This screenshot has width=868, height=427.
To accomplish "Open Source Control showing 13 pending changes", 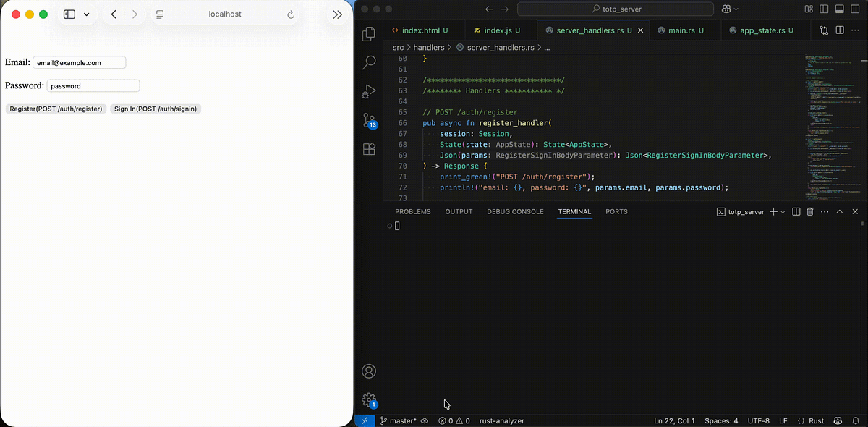I will click(369, 120).
